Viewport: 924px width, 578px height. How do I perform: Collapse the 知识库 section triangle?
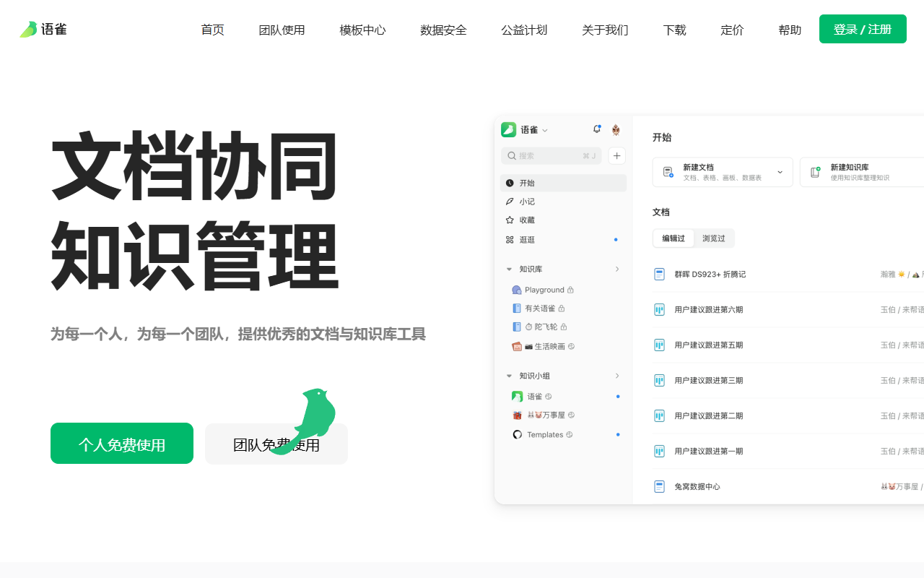tap(509, 269)
